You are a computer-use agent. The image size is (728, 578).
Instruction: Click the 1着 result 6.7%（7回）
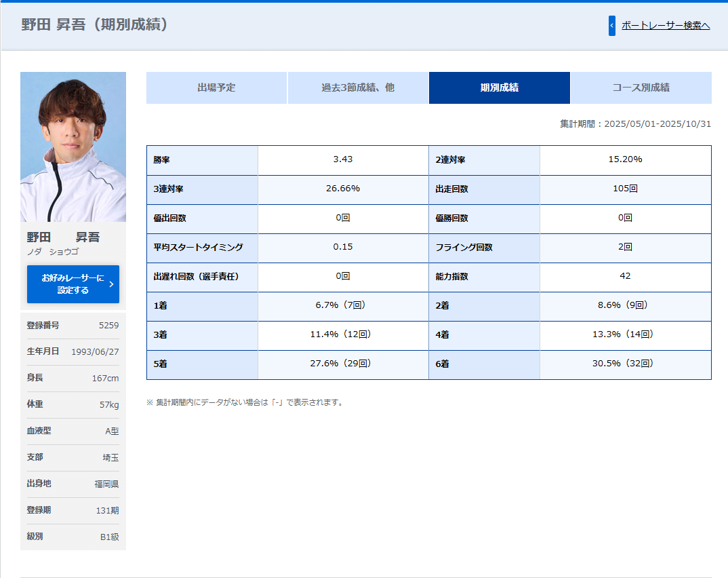pyautogui.click(x=343, y=305)
